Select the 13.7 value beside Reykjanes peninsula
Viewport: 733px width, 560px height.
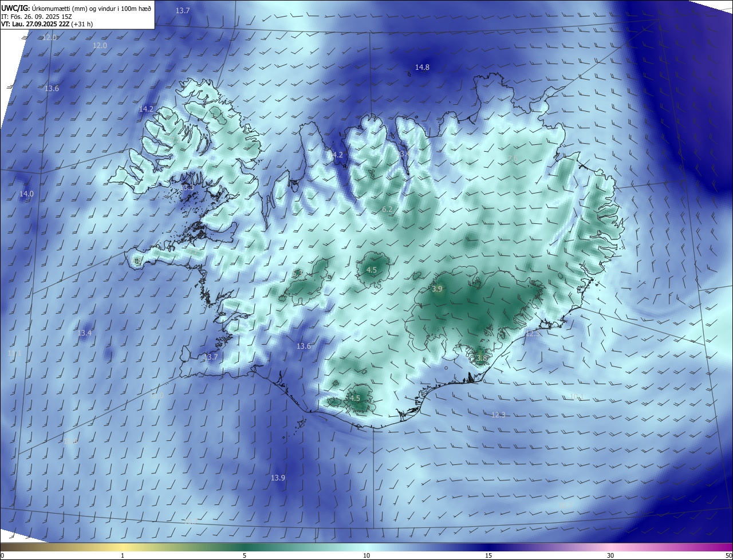coord(211,357)
